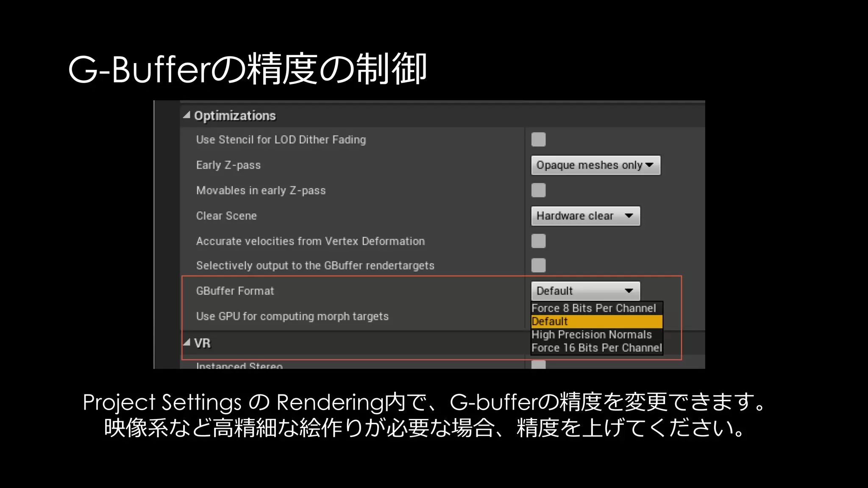Choose the highlighted Default option in list
The height and width of the screenshot is (488, 868).
point(593,322)
